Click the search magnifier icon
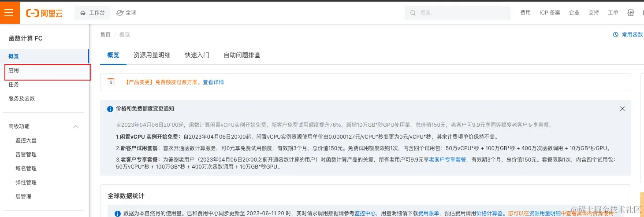Viewport: 644px width, 217px height. point(413,13)
